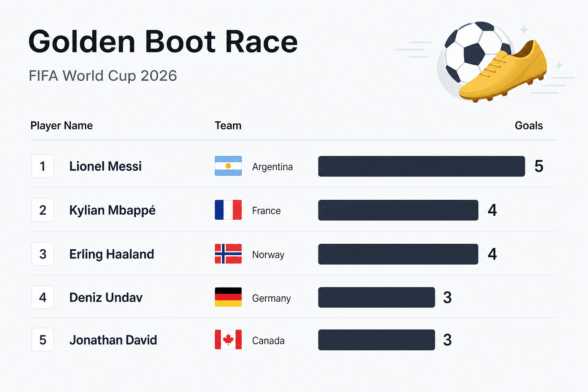Click the Player Name column header
The width and height of the screenshot is (588, 392).
click(x=62, y=126)
